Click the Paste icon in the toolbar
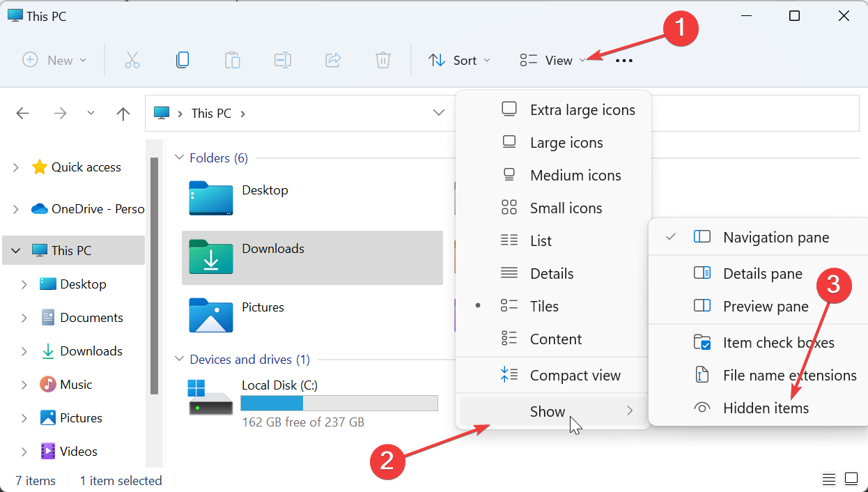Viewport: 868px width, 492px height. [233, 60]
